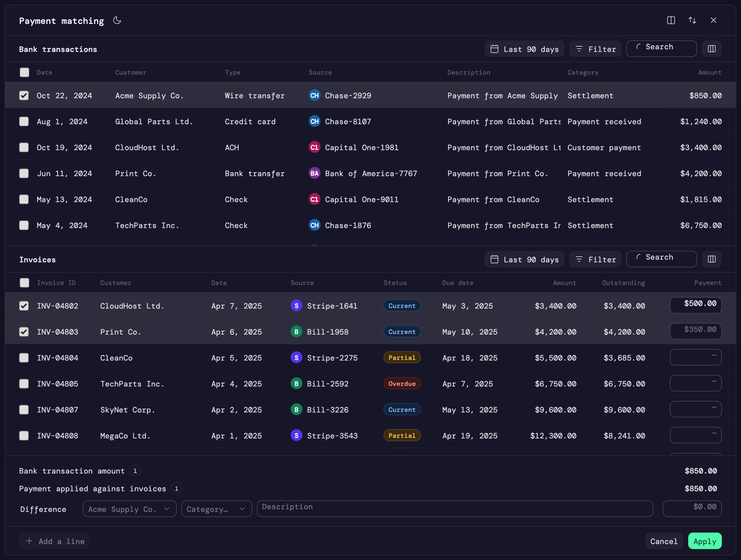Click the Cancel button
The height and width of the screenshot is (560, 741).
coord(664,541)
